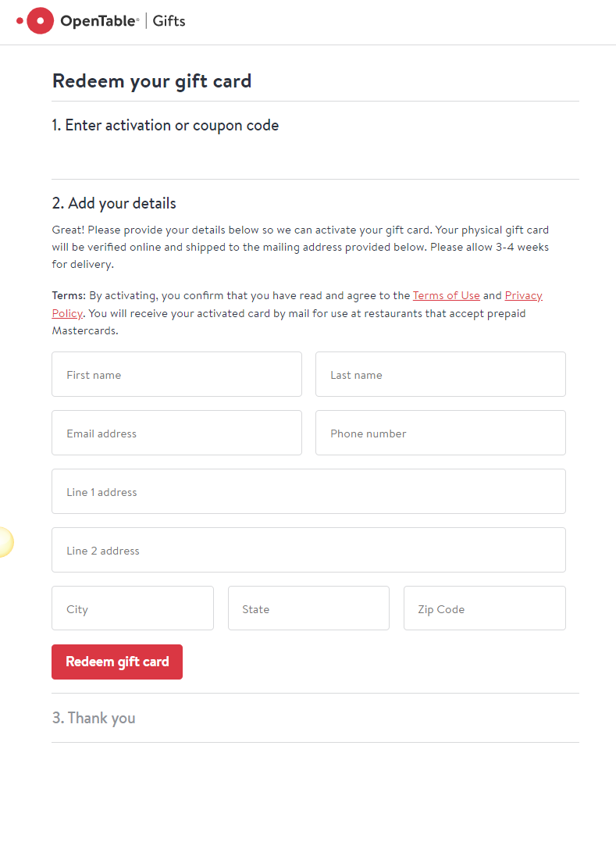Open the Gifts header link
The height and width of the screenshot is (842, 616).
click(169, 21)
